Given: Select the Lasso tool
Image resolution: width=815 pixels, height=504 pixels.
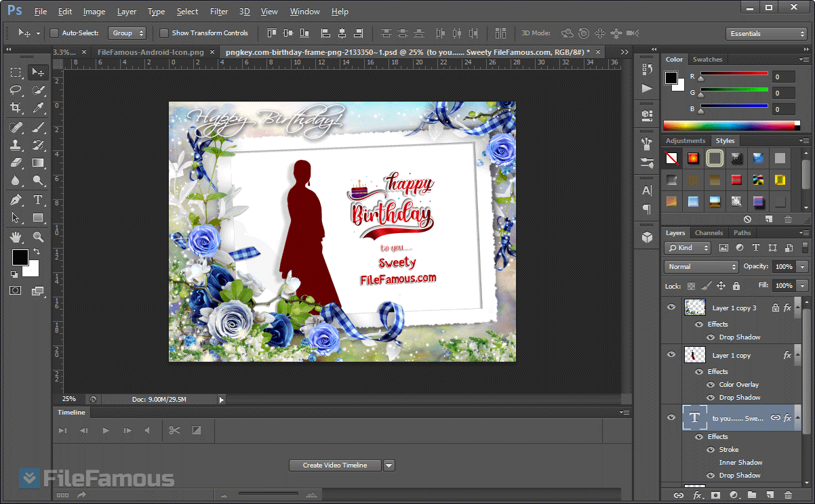Looking at the screenshot, I should tap(16, 90).
